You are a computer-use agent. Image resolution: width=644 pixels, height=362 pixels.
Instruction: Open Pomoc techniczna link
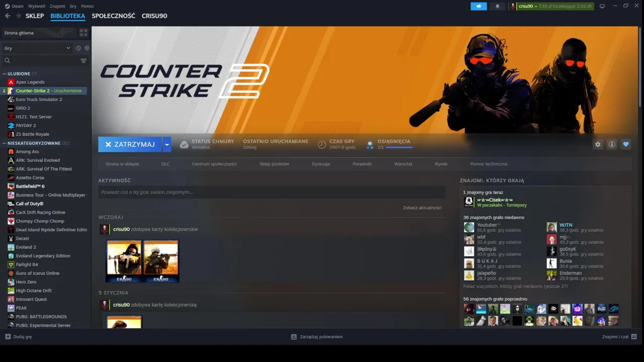tap(489, 164)
